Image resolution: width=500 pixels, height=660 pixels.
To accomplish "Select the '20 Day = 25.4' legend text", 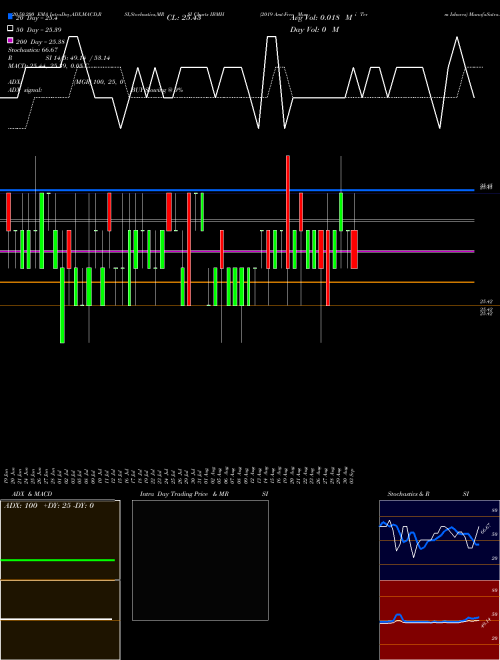I will pos(37,18).
